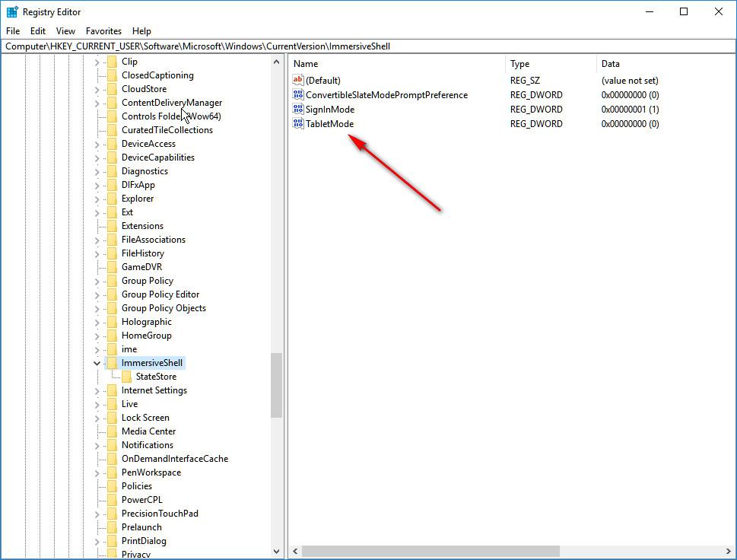Select the FileHistory key
Image resolution: width=737 pixels, height=560 pixels.
pyautogui.click(x=143, y=253)
